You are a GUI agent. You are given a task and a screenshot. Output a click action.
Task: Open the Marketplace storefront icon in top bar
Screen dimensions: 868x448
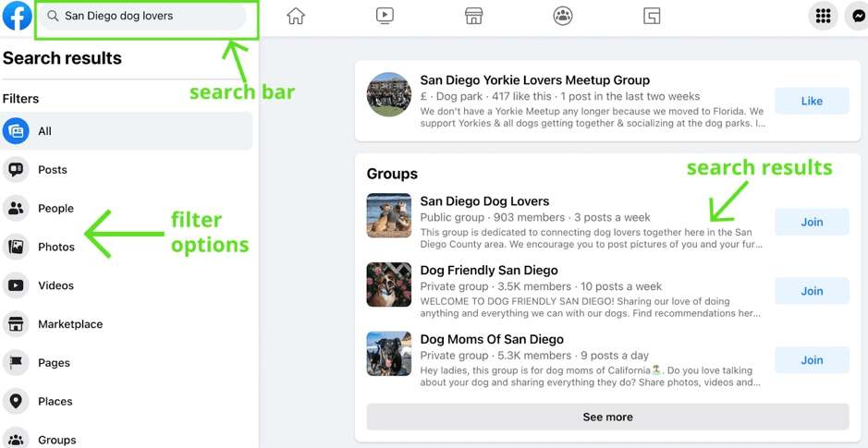coord(473,16)
